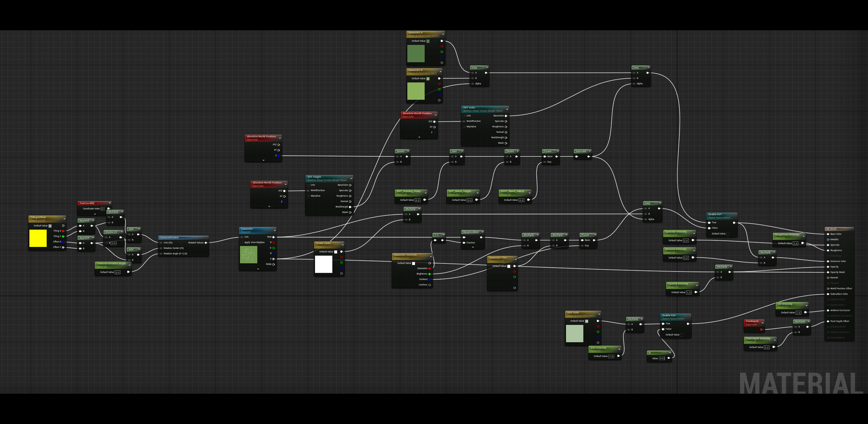Click the Normal input pin on M_Bush
Screen dimensions: 868x424
point(828,278)
